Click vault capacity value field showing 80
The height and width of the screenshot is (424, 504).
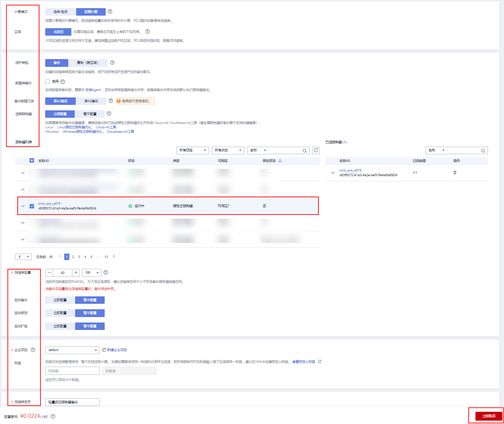point(63,273)
